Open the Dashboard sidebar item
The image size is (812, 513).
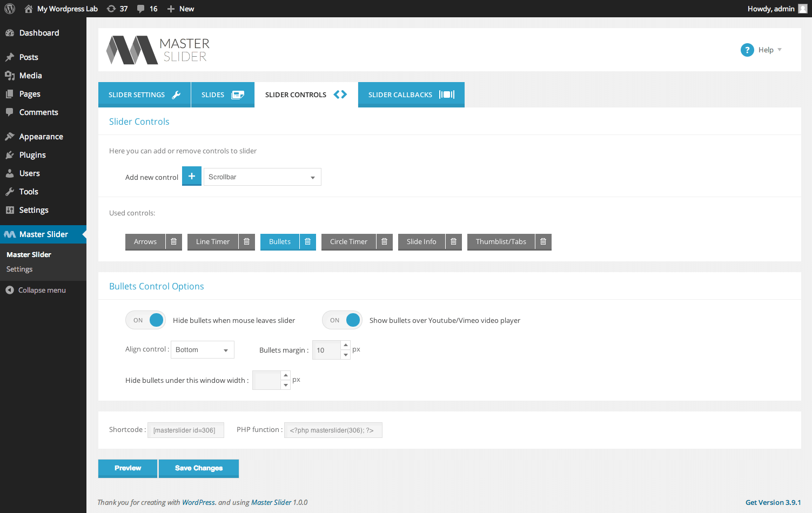(43, 33)
